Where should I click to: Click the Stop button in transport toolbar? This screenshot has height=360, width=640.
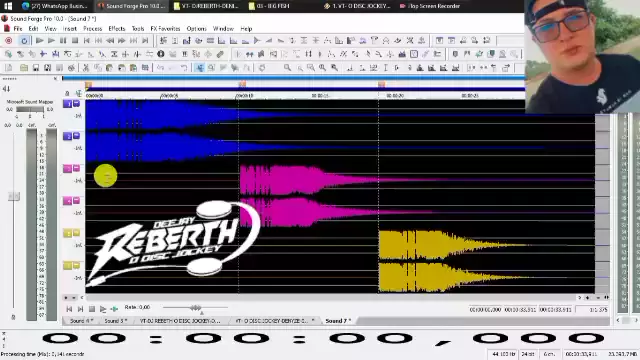(x=75, y=40)
